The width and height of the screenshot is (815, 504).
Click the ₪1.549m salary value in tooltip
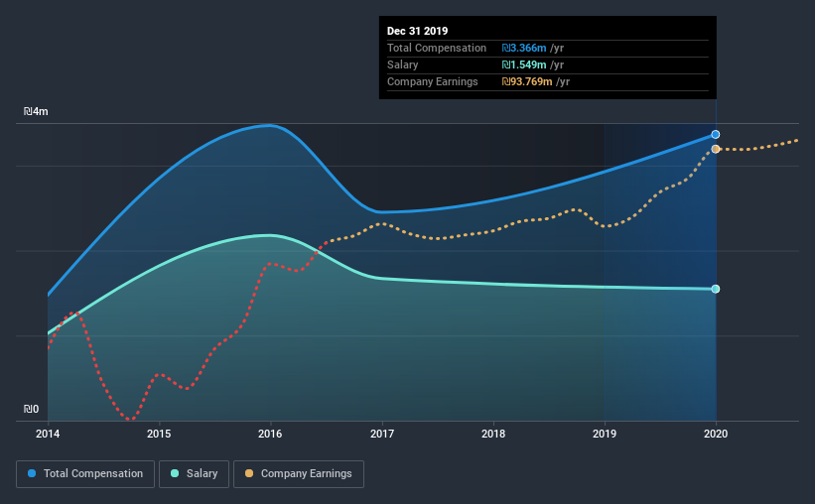[524, 64]
